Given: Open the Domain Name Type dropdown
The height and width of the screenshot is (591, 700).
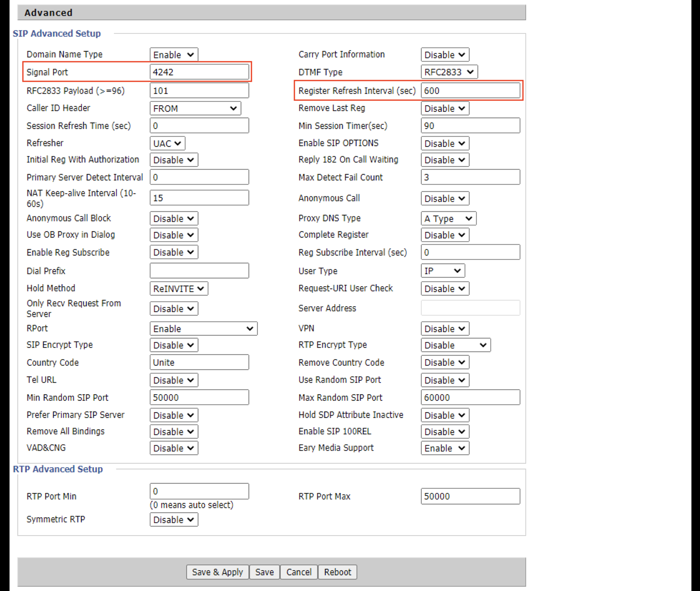Looking at the screenshot, I should tap(174, 54).
